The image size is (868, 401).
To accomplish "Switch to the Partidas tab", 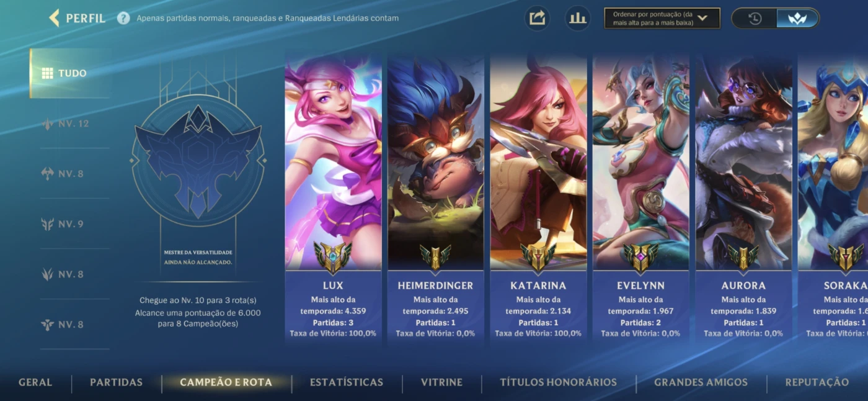I will coord(116,382).
